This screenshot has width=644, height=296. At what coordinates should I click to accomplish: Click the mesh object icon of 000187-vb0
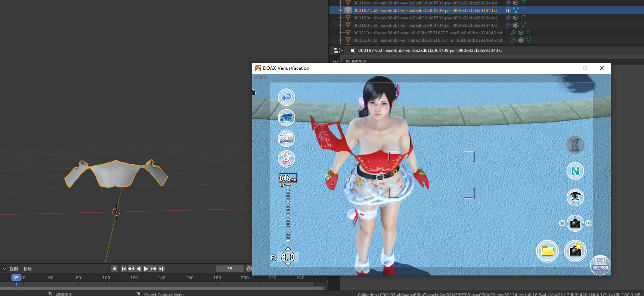click(x=348, y=10)
